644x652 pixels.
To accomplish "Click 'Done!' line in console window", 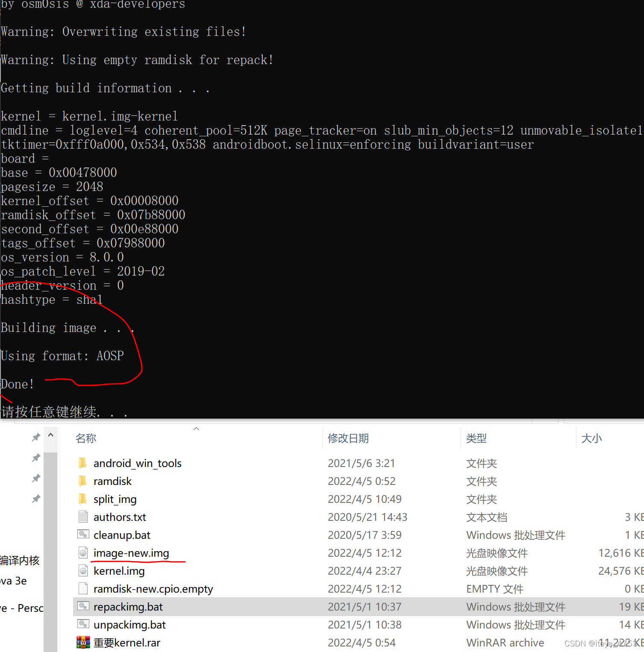I will coord(17,384).
